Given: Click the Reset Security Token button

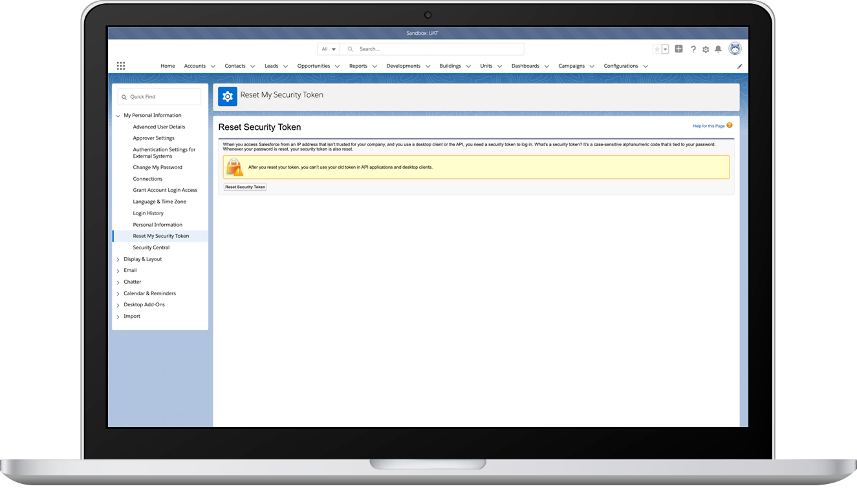Looking at the screenshot, I should [244, 187].
